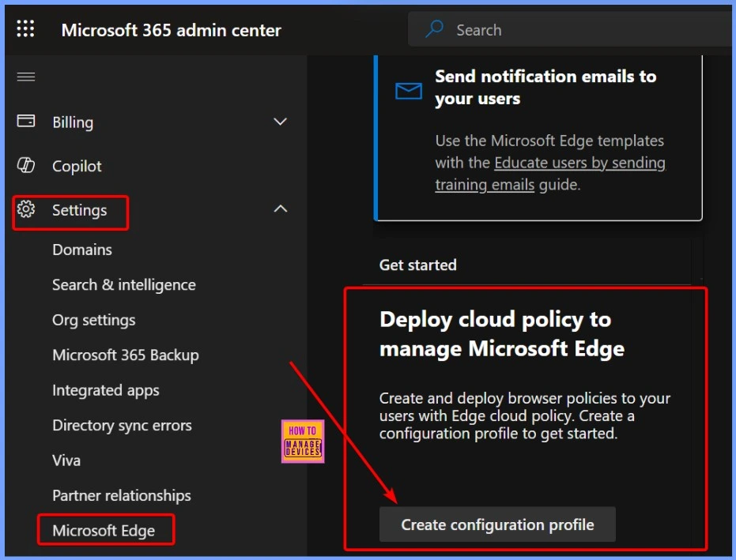Open Educate users by sending training emails link
This screenshot has width=736, height=560.
[x=550, y=174]
